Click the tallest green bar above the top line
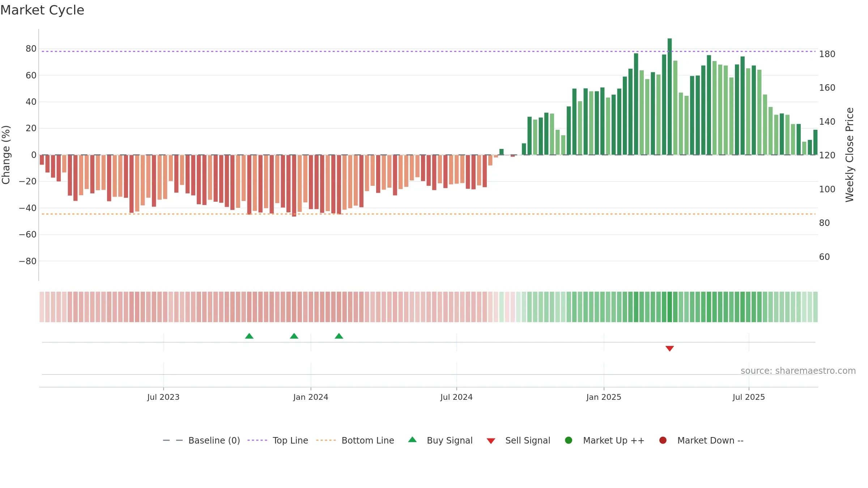This screenshot has height=488, width=868. pyautogui.click(x=669, y=97)
